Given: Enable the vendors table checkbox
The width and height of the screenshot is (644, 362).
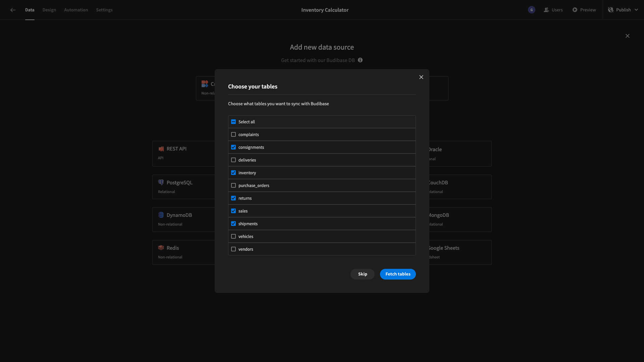Looking at the screenshot, I should (233, 249).
